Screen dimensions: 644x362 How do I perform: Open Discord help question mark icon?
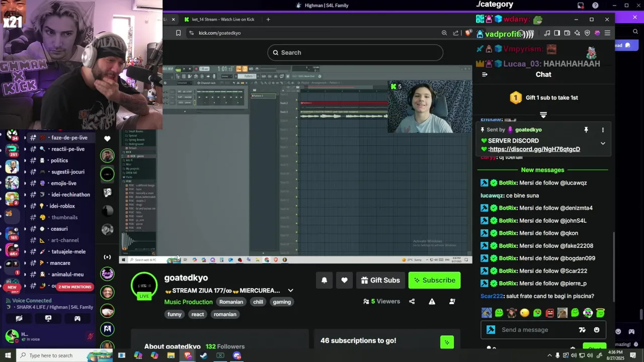596,6
